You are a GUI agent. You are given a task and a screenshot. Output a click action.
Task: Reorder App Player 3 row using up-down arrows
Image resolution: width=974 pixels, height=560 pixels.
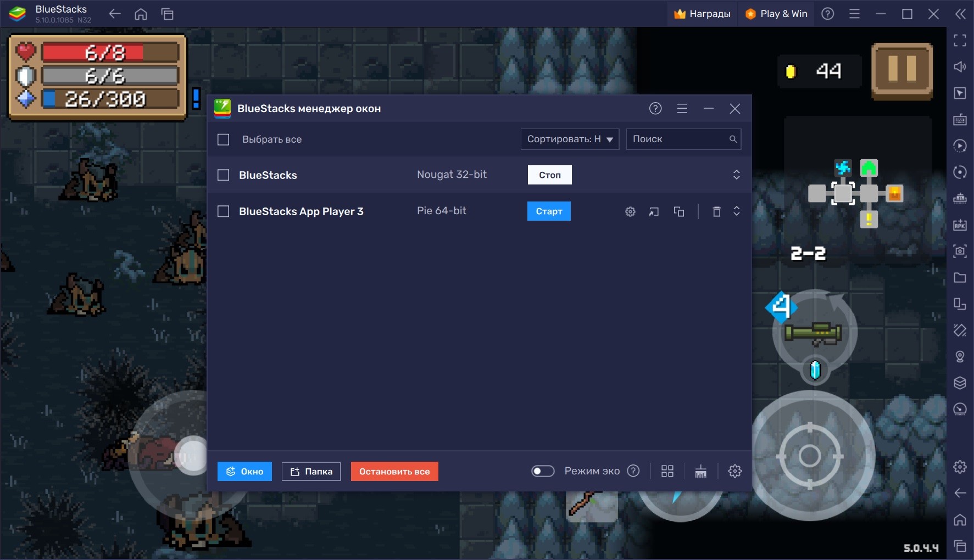737,211
